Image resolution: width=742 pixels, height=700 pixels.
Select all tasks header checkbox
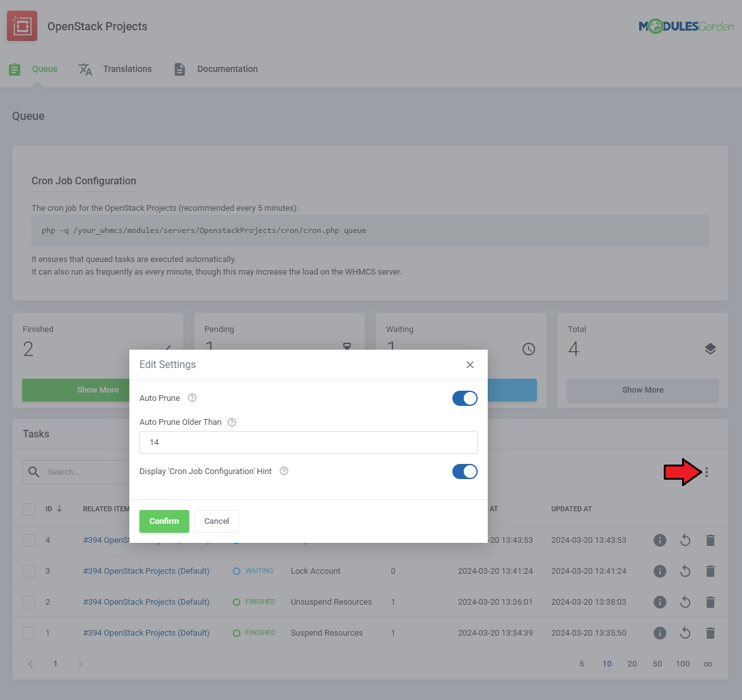(x=29, y=509)
